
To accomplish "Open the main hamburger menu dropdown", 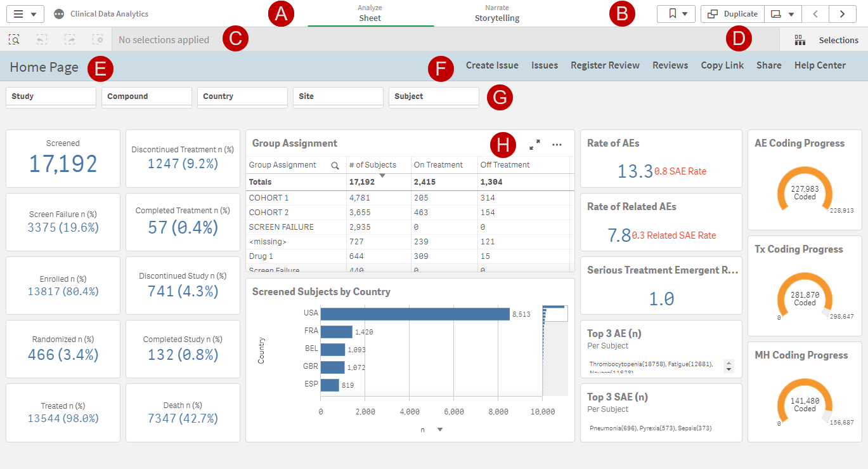I will point(25,14).
